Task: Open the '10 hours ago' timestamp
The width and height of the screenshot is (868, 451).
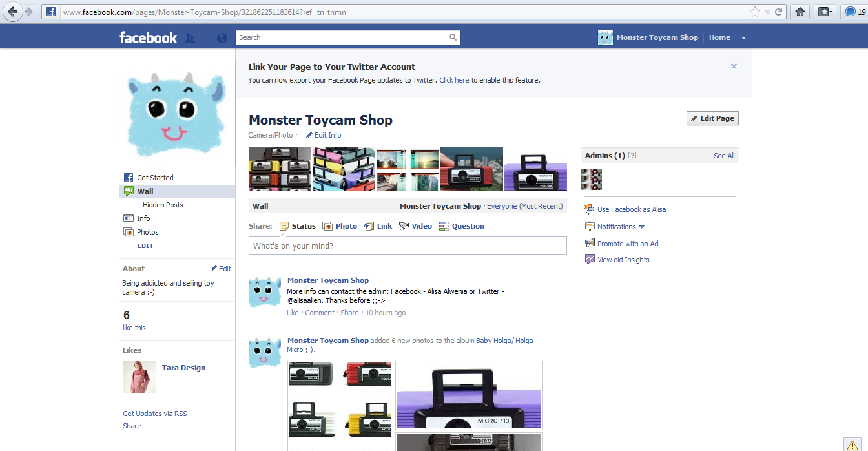Action: click(386, 313)
